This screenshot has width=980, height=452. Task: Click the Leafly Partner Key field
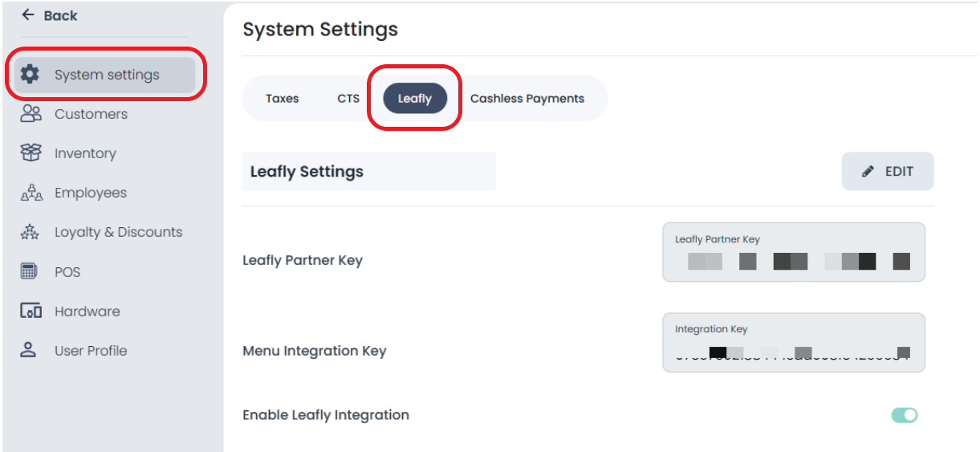click(x=794, y=252)
